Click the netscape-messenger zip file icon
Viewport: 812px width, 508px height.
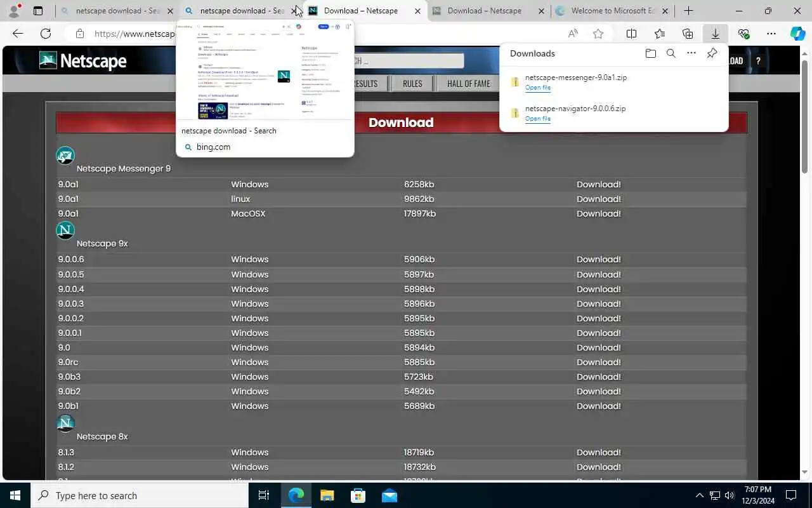click(515, 82)
